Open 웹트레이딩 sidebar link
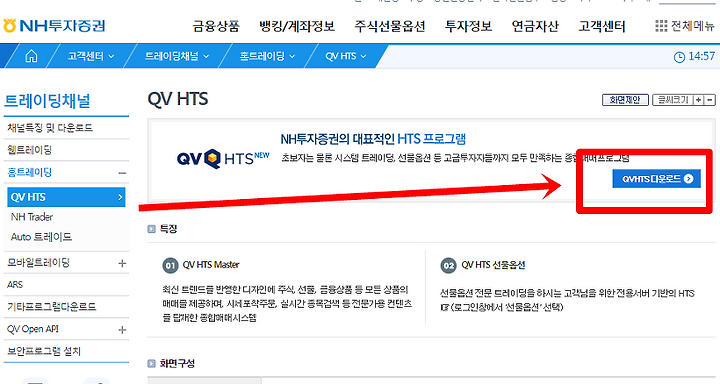720x384 pixels. click(x=30, y=150)
